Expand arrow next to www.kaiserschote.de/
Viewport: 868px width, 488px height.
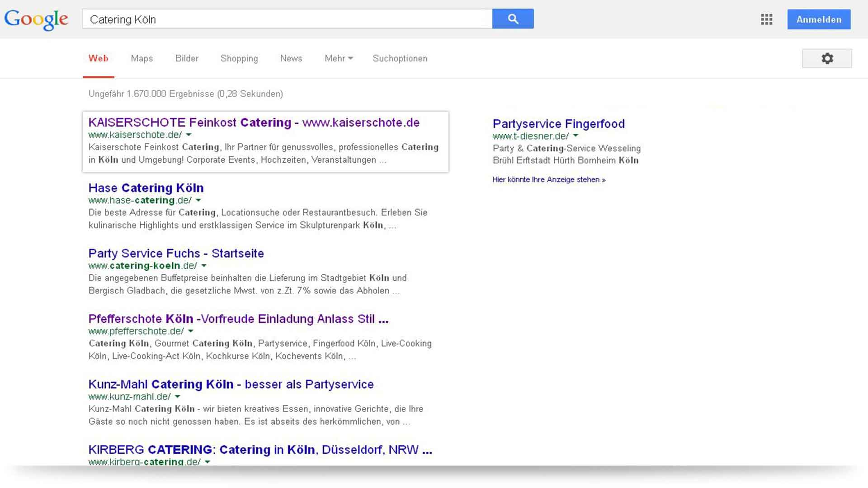189,135
